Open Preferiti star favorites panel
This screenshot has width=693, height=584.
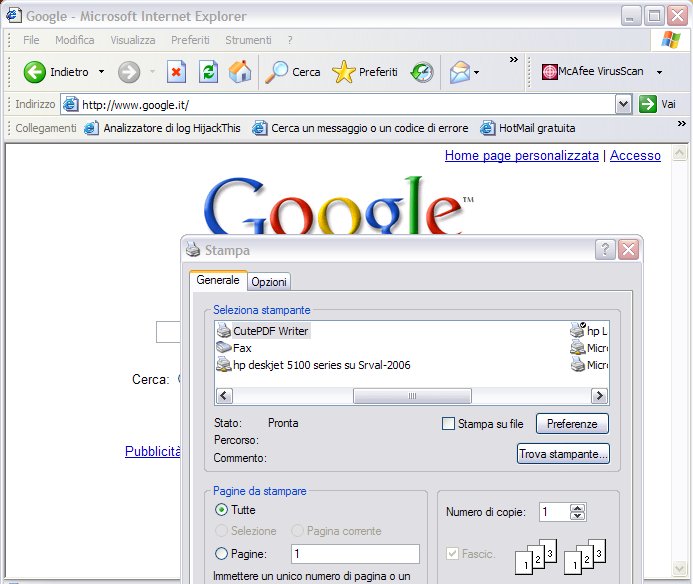[344, 72]
